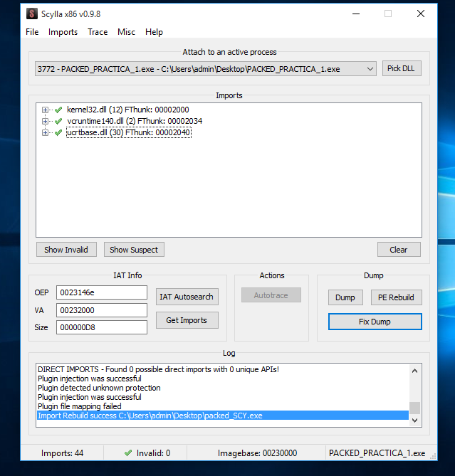Open the Imports menu
The width and height of the screenshot is (455, 476).
(x=63, y=32)
